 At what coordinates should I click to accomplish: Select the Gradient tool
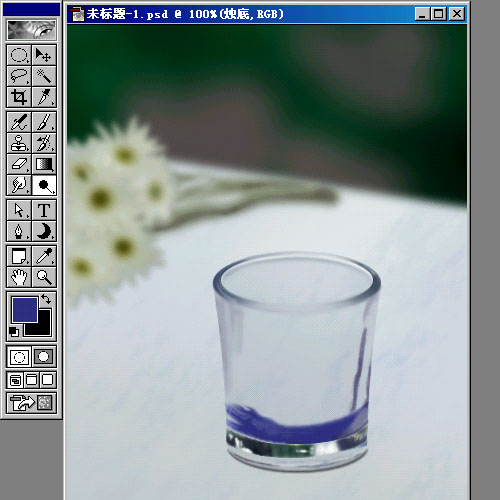point(44,164)
